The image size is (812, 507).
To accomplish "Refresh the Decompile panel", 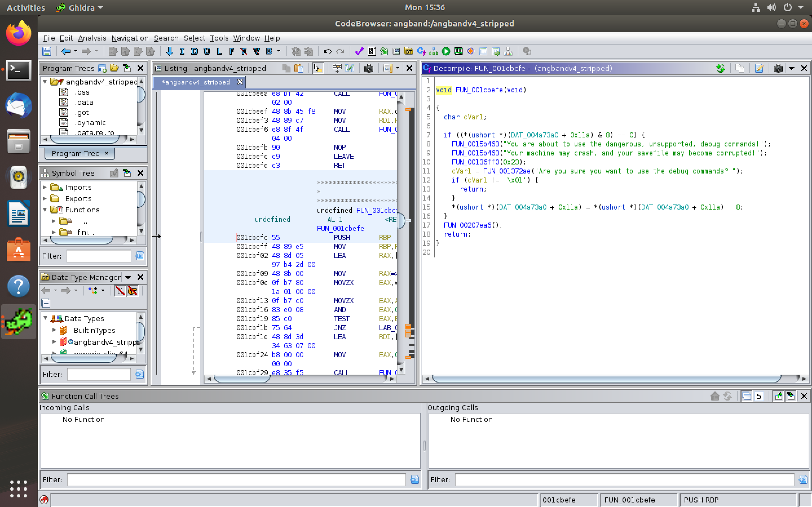I will pyautogui.click(x=720, y=68).
